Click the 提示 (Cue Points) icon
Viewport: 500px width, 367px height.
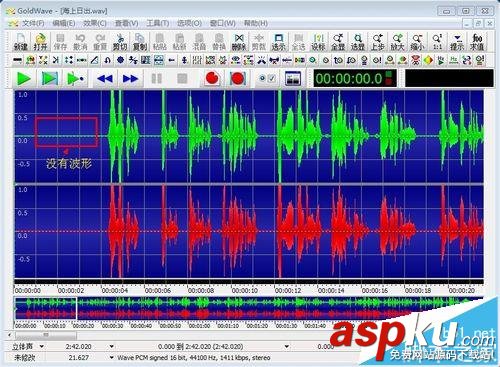pos(457,42)
